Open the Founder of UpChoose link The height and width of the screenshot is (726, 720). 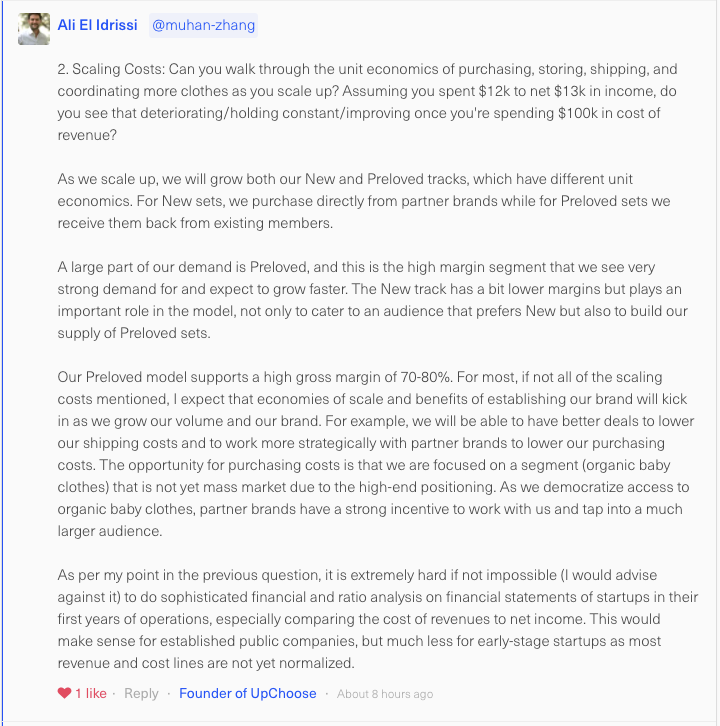(248, 693)
